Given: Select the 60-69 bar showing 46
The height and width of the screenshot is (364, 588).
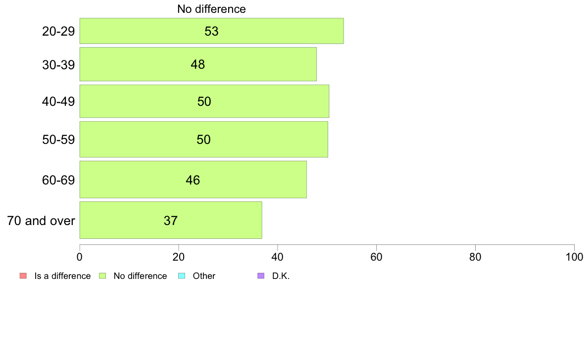Looking at the screenshot, I should [x=193, y=180].
